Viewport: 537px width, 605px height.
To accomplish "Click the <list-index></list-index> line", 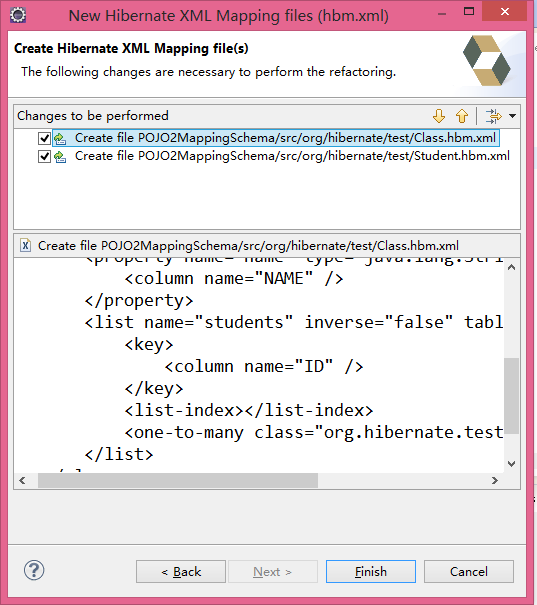I will (249, 411).
